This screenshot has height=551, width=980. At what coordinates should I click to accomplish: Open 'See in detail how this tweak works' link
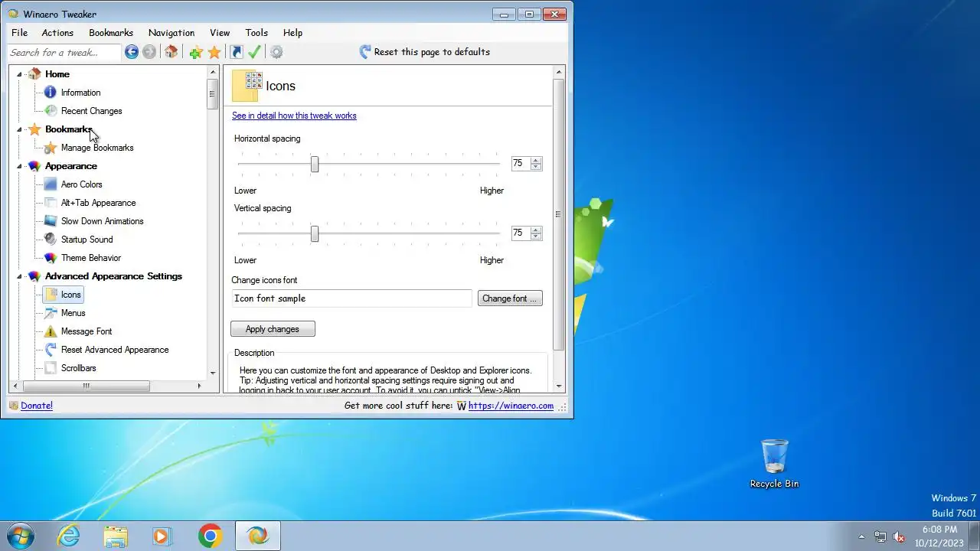(x=294, y=116)
